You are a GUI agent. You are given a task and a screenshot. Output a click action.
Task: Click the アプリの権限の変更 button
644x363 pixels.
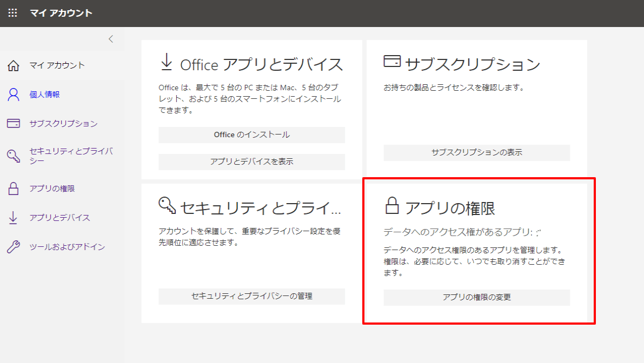[x=476, y=297]
